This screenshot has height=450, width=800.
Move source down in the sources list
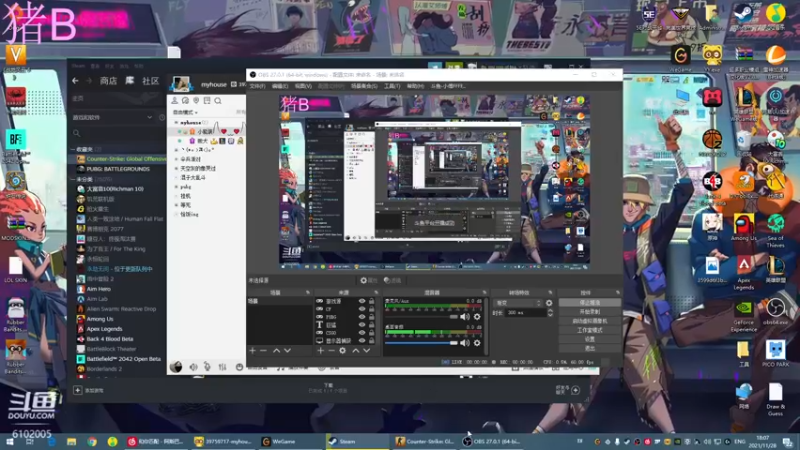(366, 351)
